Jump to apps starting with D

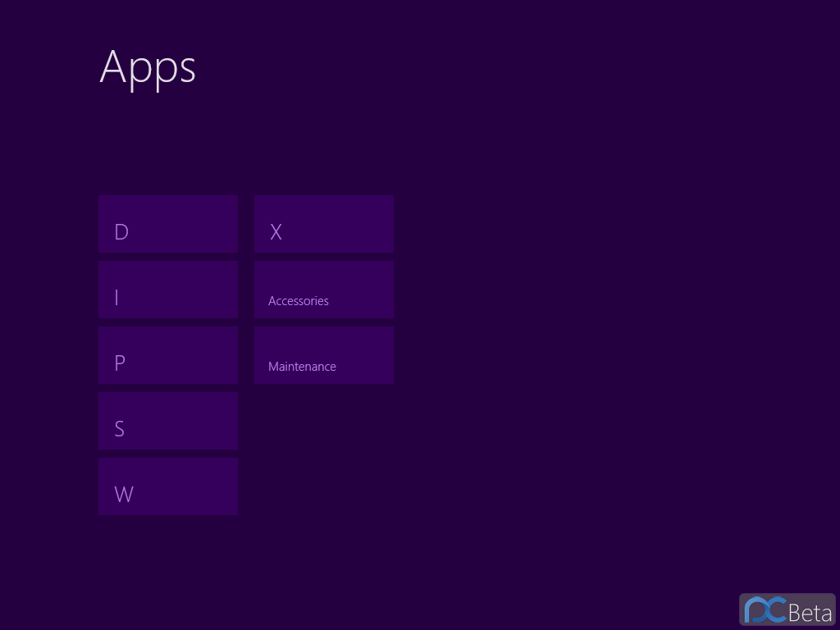167,224
